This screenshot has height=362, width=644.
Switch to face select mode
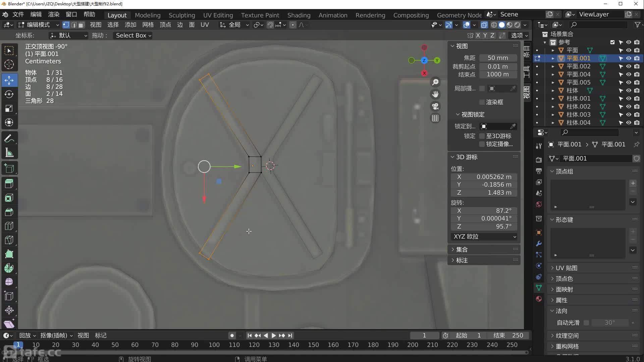[x=82, y=25]
